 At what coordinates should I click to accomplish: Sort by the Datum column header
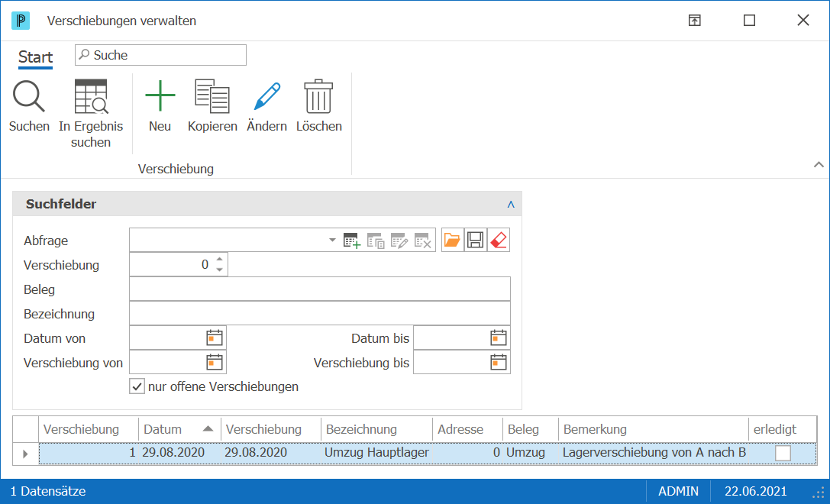point(179,429)
